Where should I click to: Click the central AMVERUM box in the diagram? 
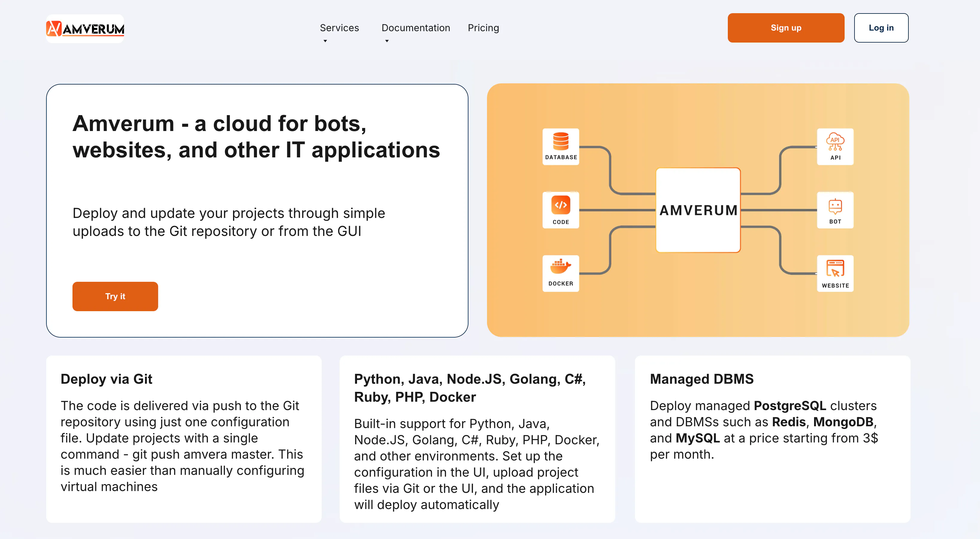[x=698, y=210]
